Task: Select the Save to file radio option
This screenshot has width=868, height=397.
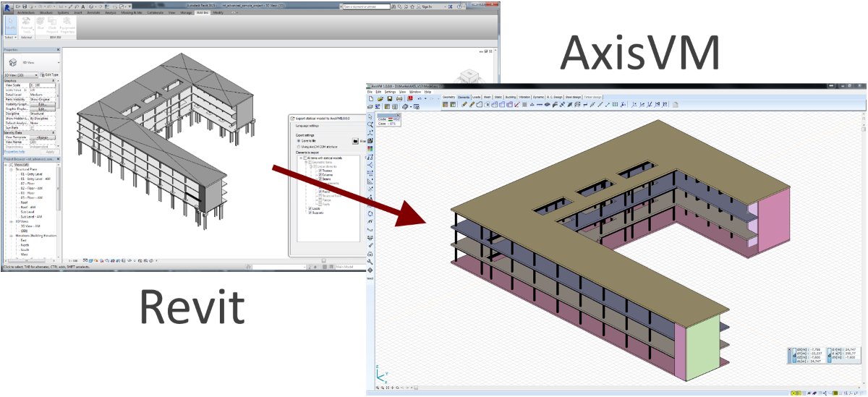Action: point(298,141)
